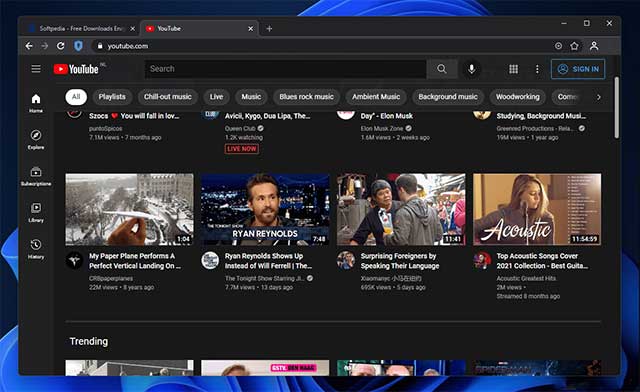Open Surprising Foreigners video title

click(x=400, y=261)
